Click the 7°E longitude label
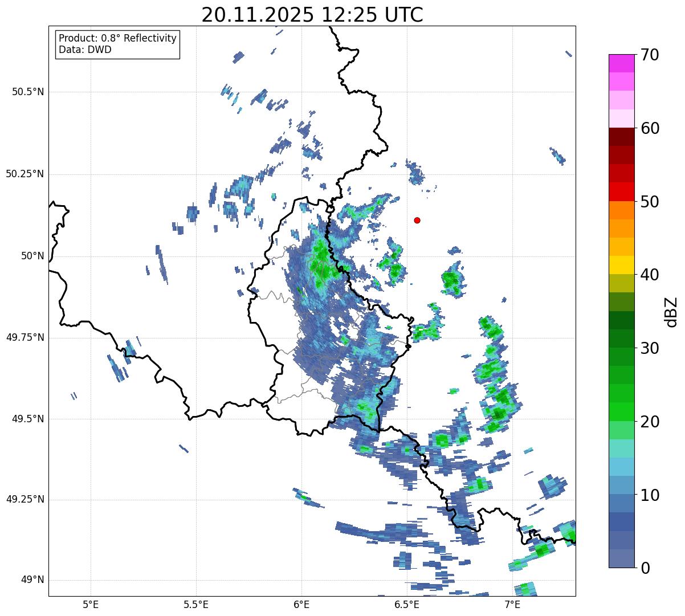The image size is (685, 616). pos(513,604)
